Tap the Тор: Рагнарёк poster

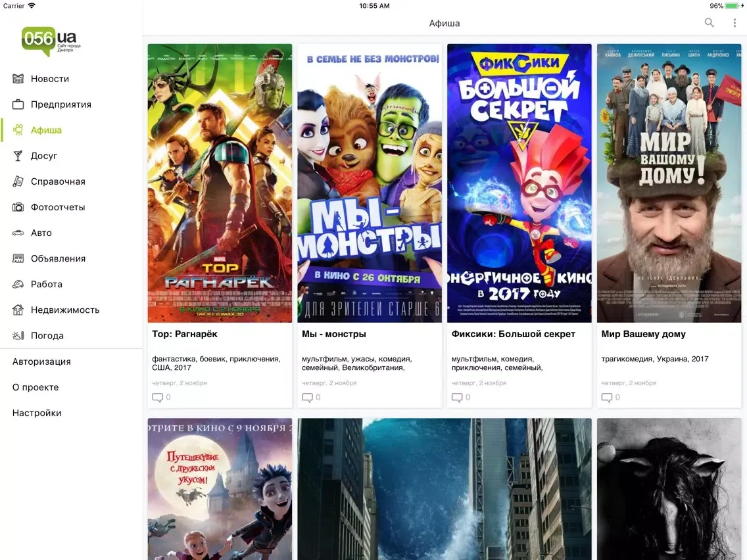pyautogui.click(x=220, y=183)
